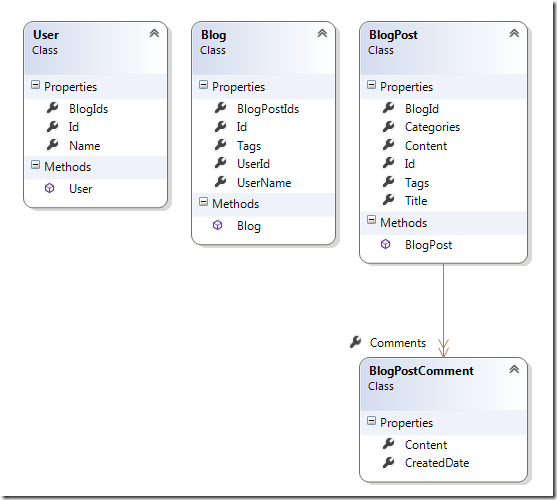Screen dimensions: 557x500
Task: Collapse the BlogPost class with its chevron
Action: pos(514,33)
